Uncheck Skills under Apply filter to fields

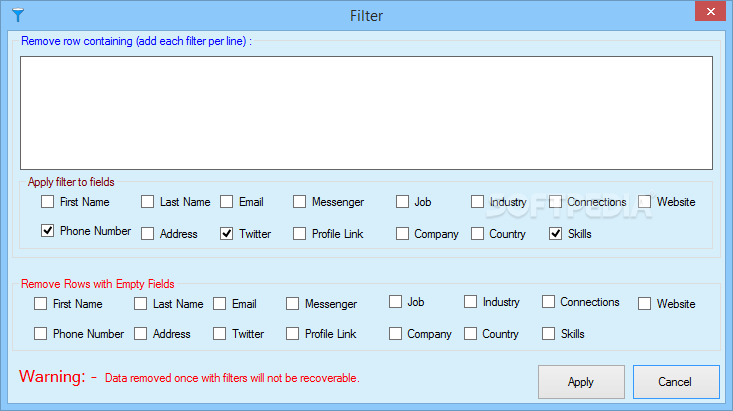555,233
